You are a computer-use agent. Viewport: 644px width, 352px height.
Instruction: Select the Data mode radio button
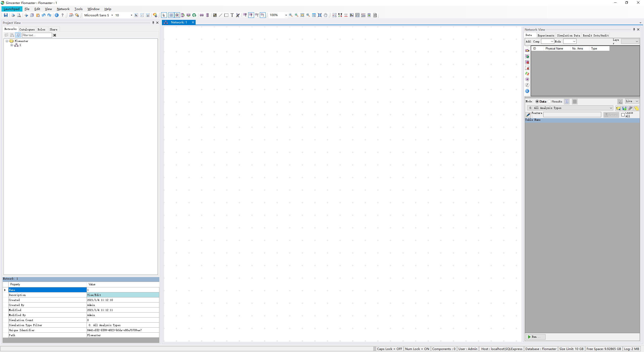[x=537, y=102]
